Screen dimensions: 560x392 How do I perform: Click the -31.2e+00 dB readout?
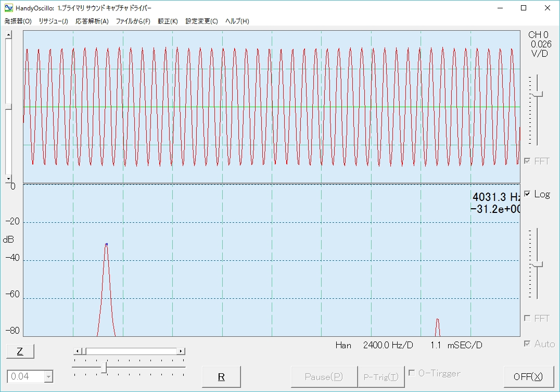(x=495, y=209)
